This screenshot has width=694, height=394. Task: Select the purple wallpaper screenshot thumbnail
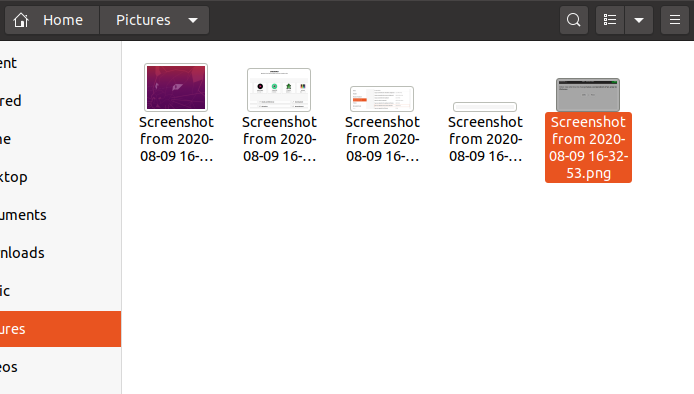click(176, 87)
